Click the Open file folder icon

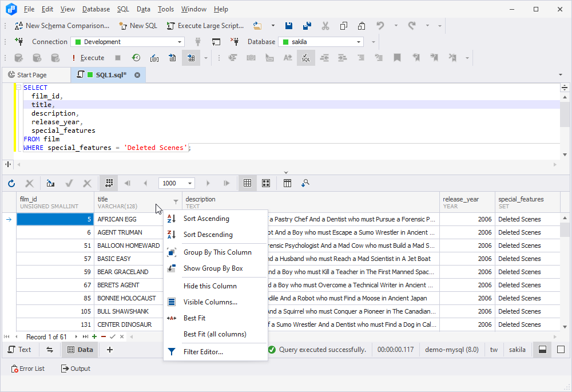257,26
